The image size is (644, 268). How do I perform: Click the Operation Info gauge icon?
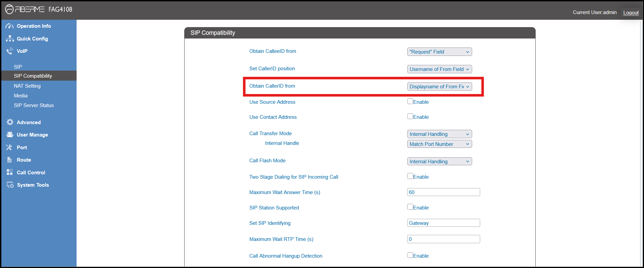tap(10, 26)
